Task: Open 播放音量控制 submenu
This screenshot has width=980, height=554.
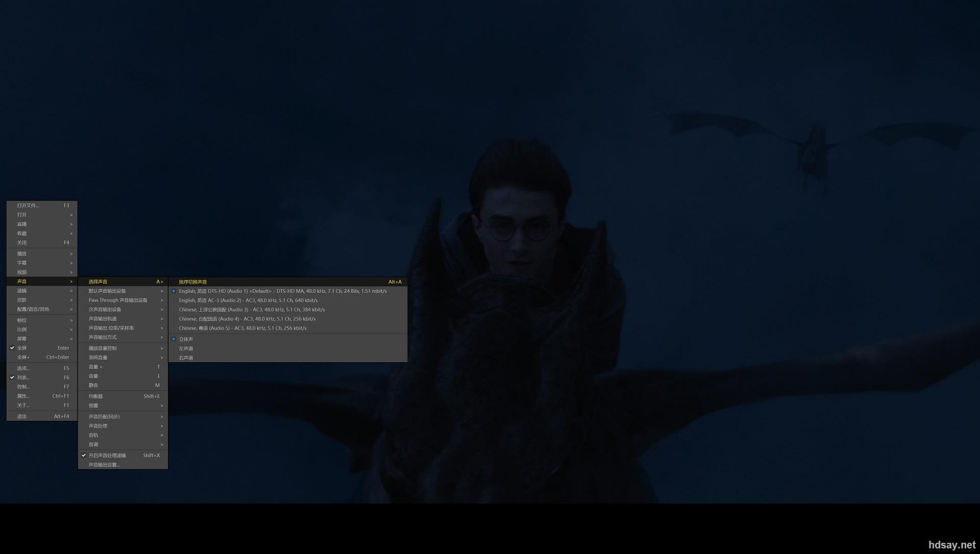Action: click(123, 348)
